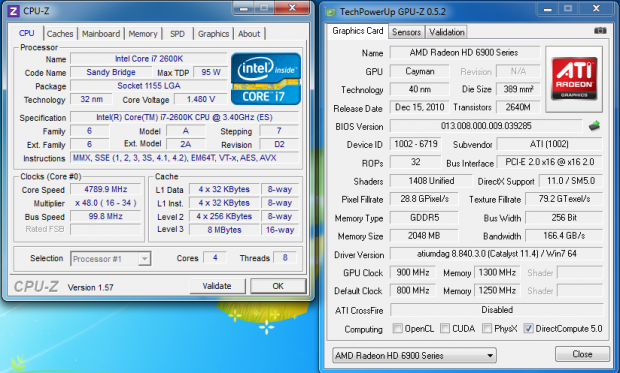
Task: Click the CPU-Z title bar icon
Action: click(13, 11)
